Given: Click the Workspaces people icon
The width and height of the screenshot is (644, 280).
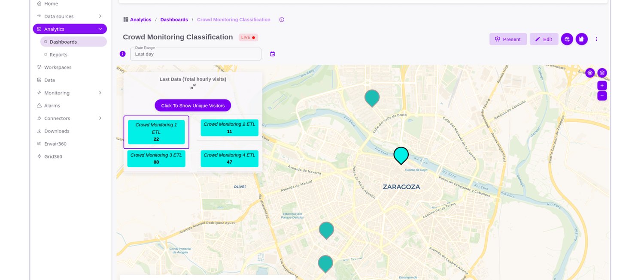Looking at the screenshot, I should tap(39, 67).
